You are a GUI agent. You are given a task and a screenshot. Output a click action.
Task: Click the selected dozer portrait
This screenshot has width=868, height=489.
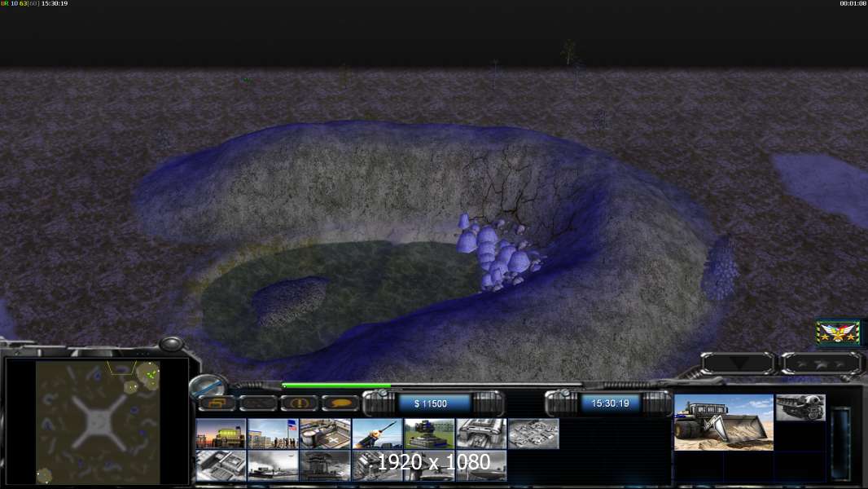coord(724,422)
